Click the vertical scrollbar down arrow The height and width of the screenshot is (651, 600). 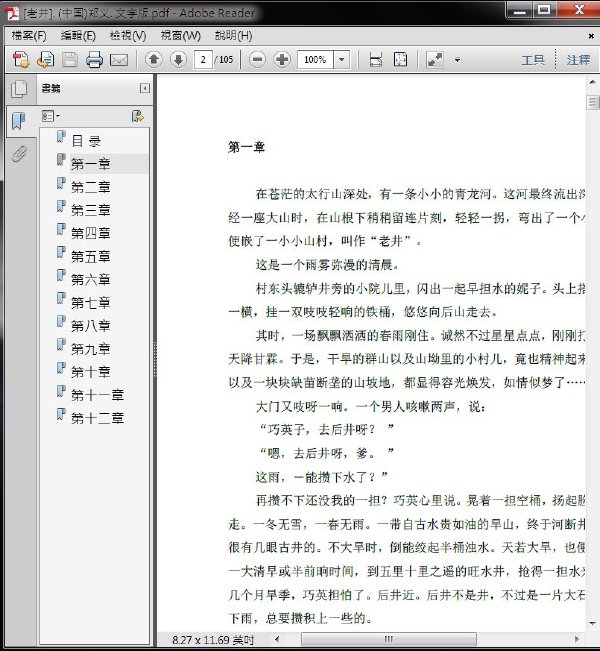593,624
